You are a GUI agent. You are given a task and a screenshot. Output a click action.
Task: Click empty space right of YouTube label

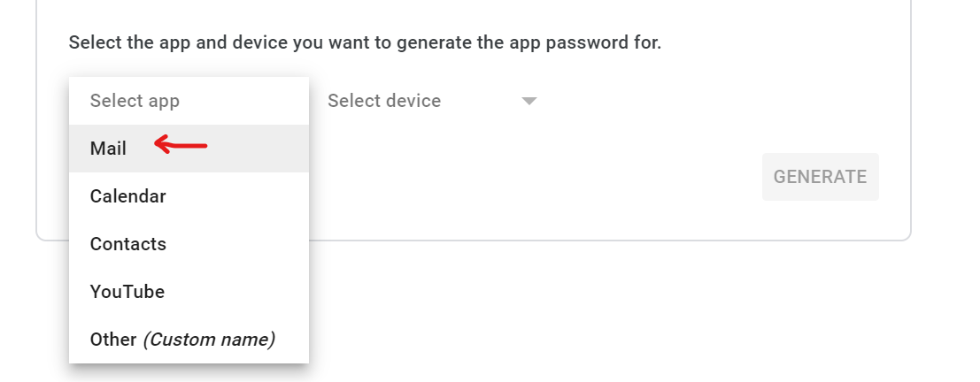[239, 292]
